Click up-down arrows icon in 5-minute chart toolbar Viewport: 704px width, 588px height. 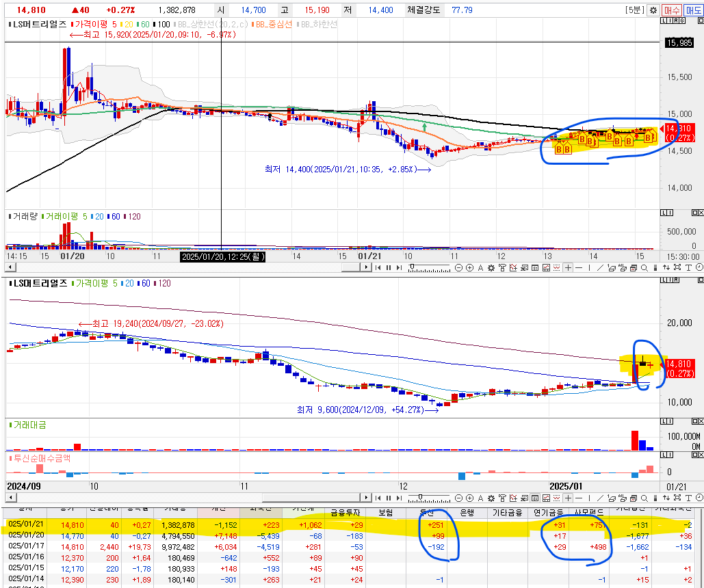coord(666,267)
